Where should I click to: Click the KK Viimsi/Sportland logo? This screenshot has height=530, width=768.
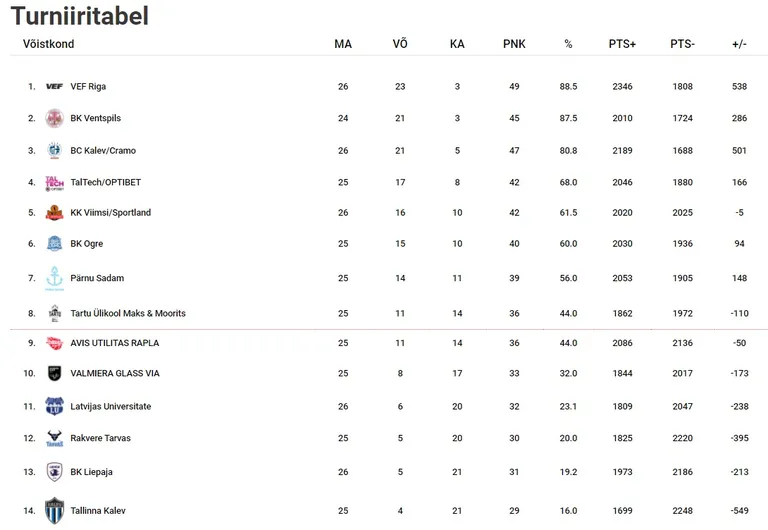[54, 213]
